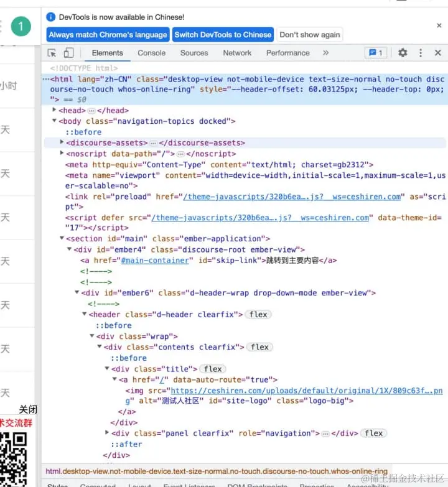Viewport: 448px width, 487px height.
Task: Toggle flex badge on div title
Action: pyautogui.click(x=213, y=369)
